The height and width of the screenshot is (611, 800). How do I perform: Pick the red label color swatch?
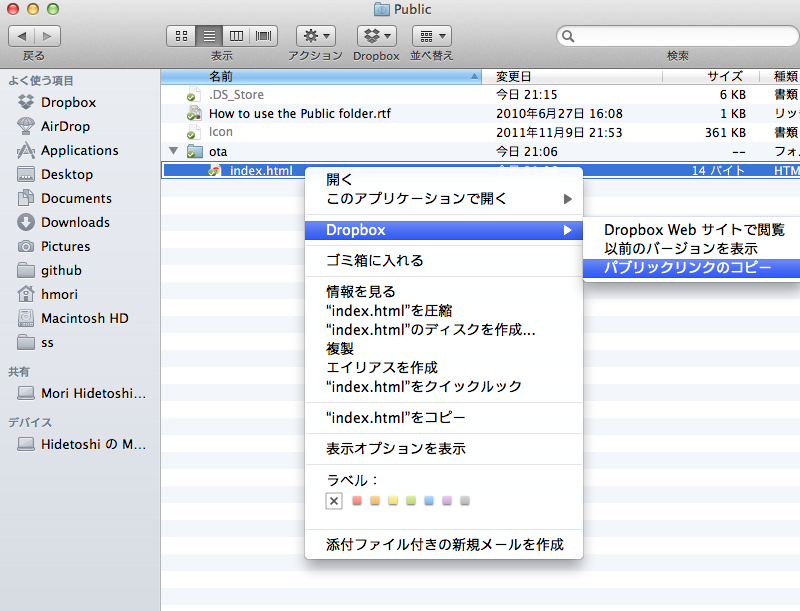tap(357, 501)
